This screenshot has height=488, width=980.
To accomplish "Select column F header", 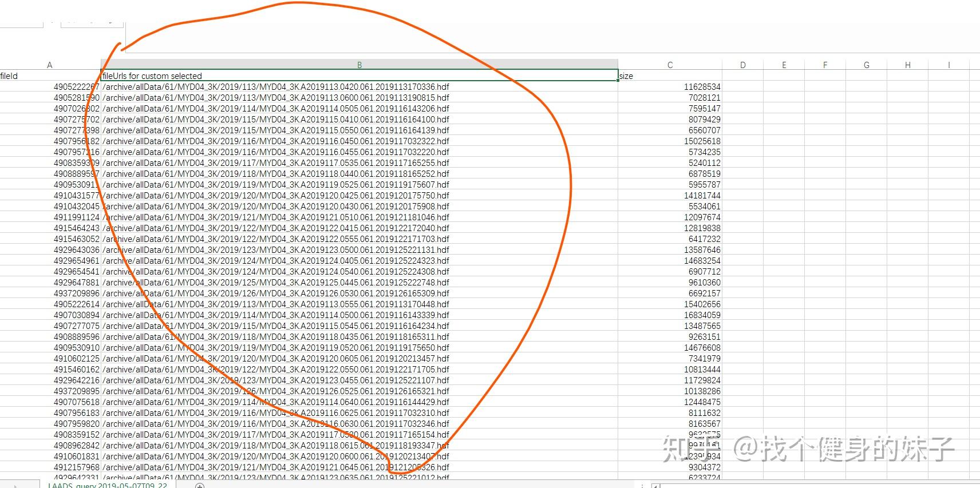I will coord(825,65).
